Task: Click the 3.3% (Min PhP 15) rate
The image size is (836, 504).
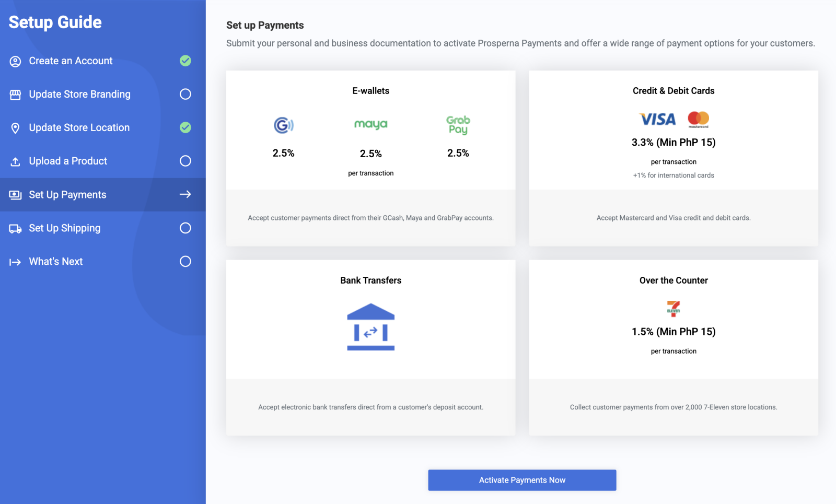Action: coord(674,142)
